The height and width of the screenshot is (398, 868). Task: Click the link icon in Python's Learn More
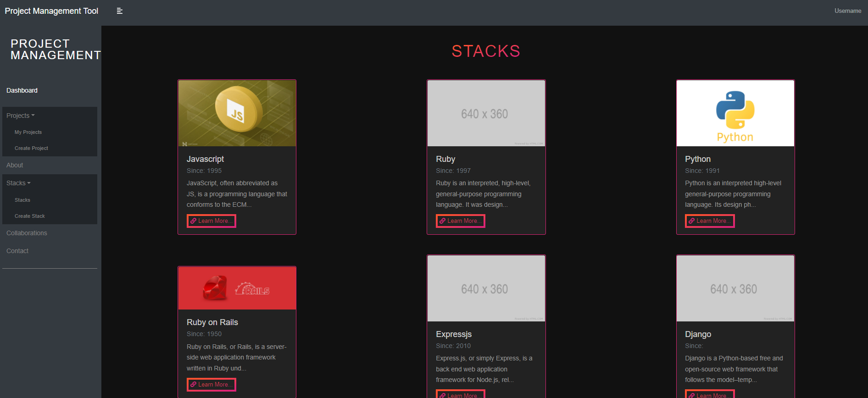click(x=691, y=221)
